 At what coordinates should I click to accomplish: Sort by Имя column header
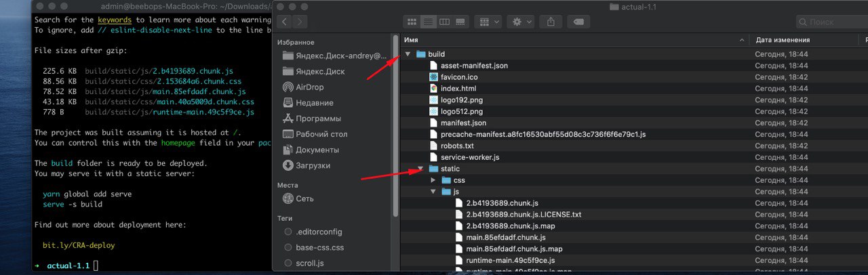[x=575, y=40]
